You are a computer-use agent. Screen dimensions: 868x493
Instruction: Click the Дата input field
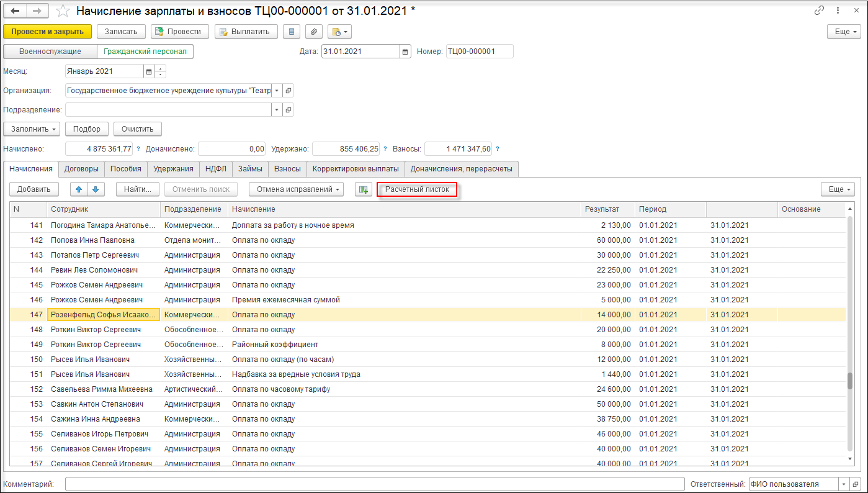(x=360, y=52)
